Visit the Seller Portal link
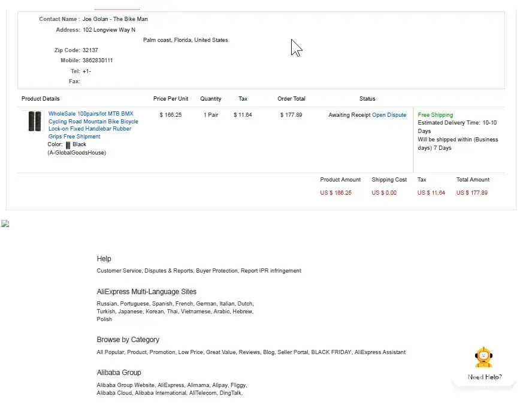 click(x=292, y=352)
